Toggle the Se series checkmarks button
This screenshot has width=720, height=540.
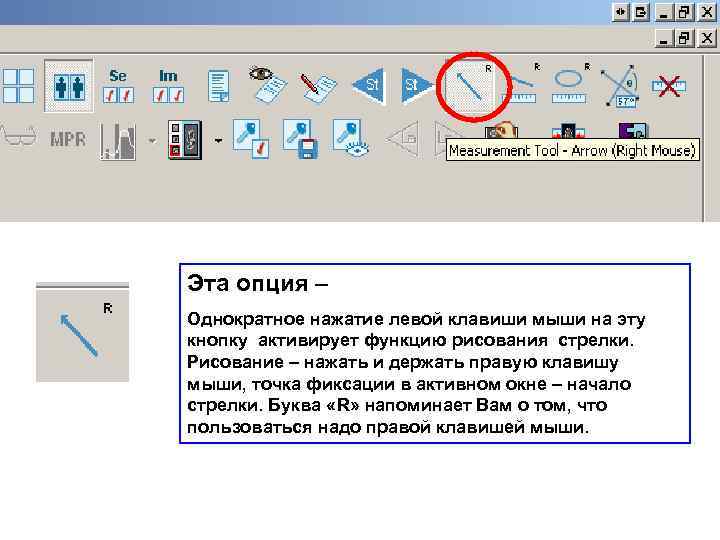pos(118,86)
